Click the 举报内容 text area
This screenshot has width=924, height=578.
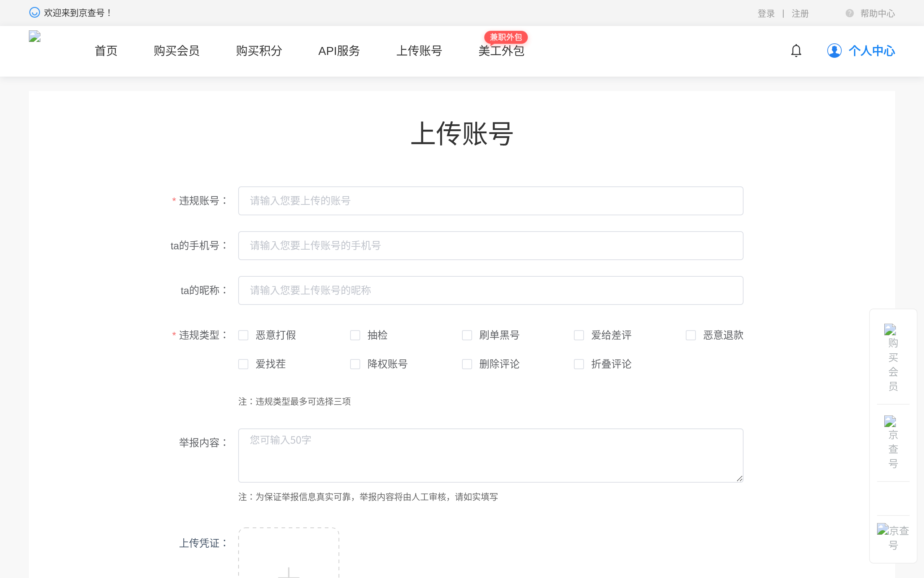491,455
